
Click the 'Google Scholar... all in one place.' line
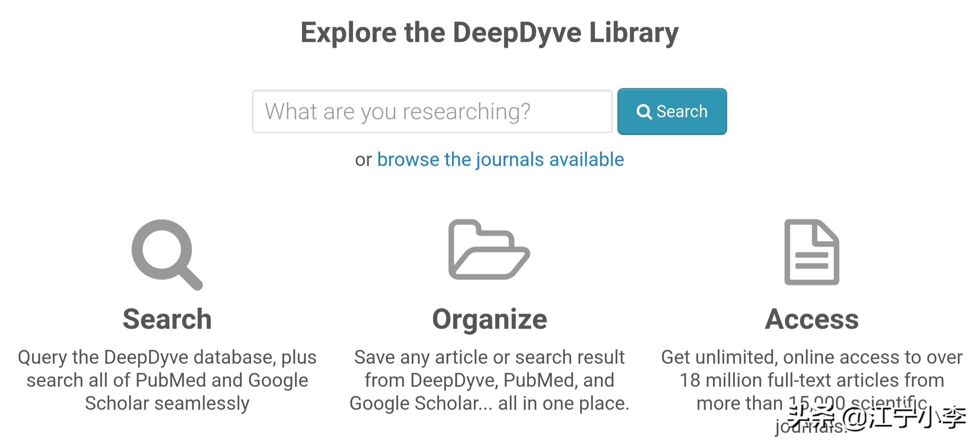[x=489, y=403]
